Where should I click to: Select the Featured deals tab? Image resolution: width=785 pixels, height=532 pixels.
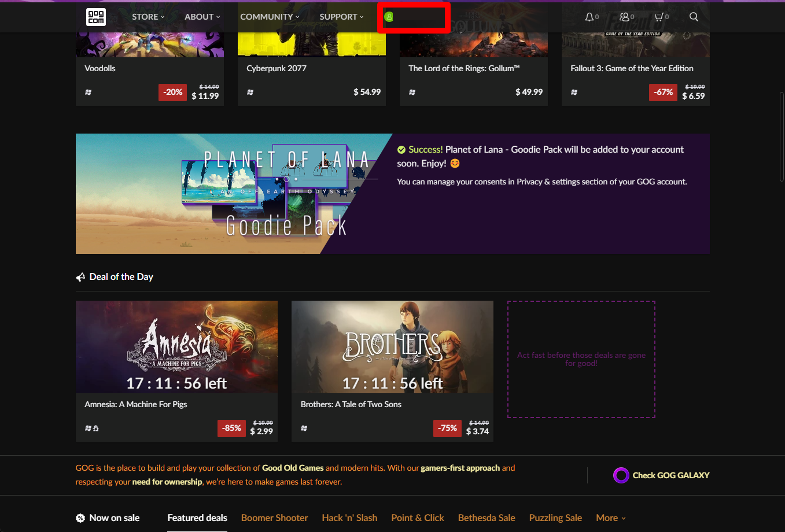[197, 518]
